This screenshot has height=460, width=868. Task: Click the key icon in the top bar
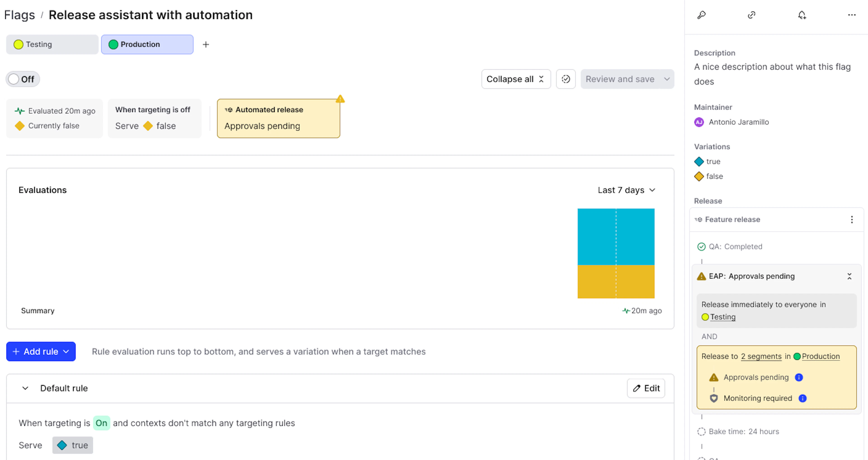[702, 15]
